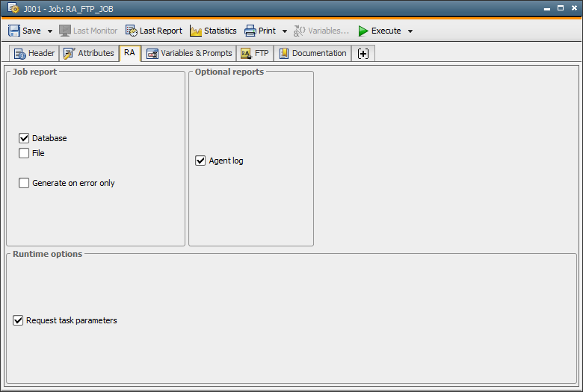Maximize the job window
583x392 pixels.
click(x=561, y=7)
